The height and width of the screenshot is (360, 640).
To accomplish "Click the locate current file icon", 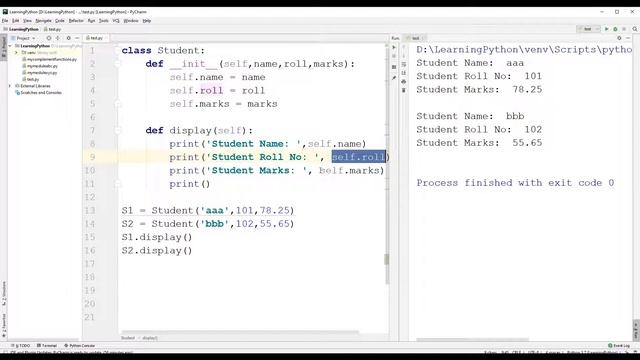I will (49, 38).
